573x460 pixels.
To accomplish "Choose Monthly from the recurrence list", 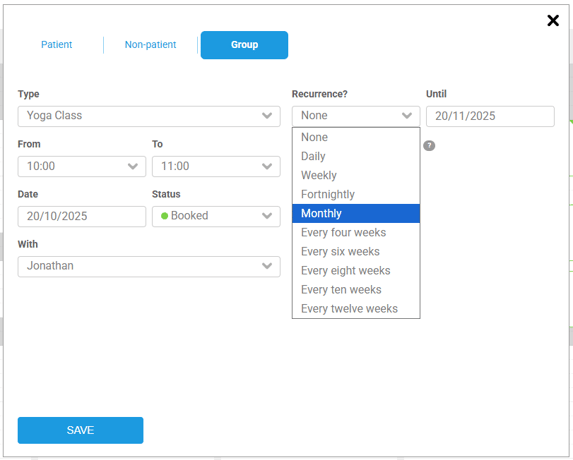I will click(x=356, y=213).
